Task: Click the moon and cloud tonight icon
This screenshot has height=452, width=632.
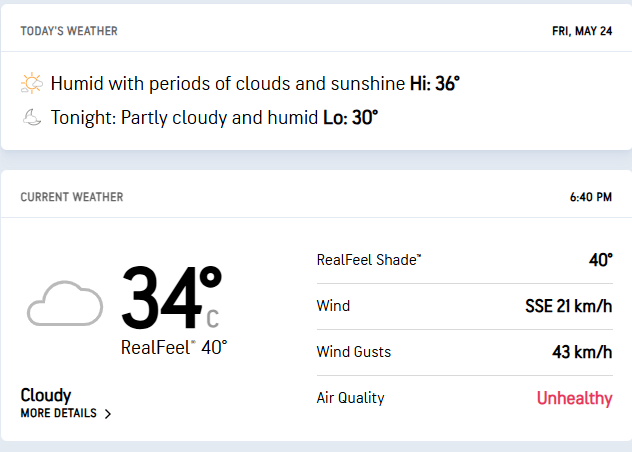Action: (32, 118)
